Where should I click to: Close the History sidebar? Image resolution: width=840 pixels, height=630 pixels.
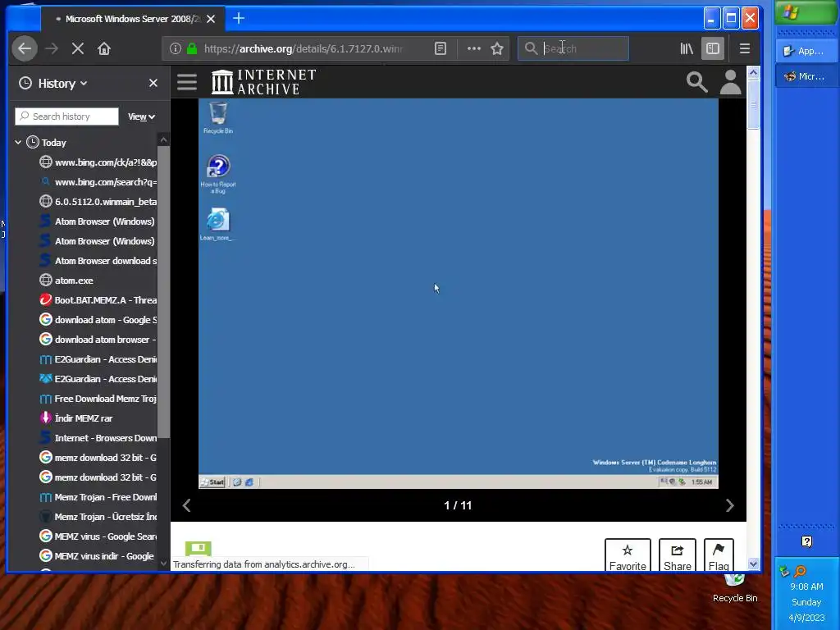pyautogui.click(x=153, y=83)
